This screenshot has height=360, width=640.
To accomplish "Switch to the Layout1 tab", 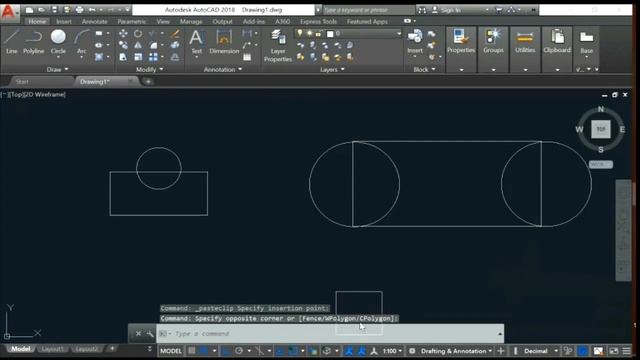I will tap(53, 349).
